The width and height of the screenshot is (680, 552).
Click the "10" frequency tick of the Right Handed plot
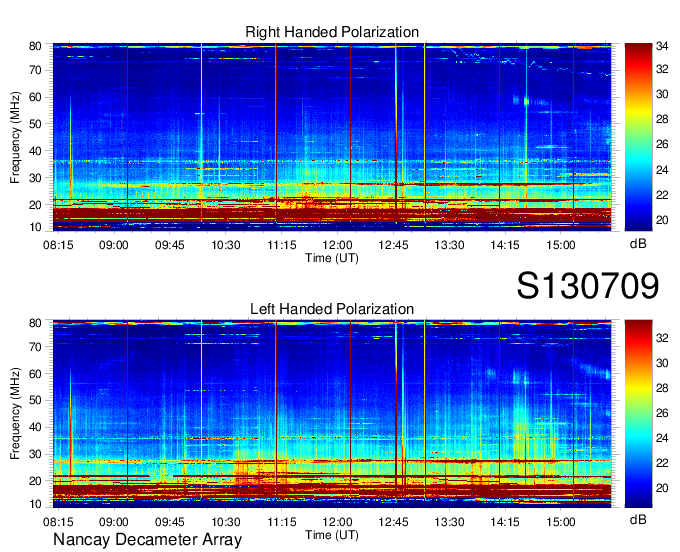coord(35,227)
